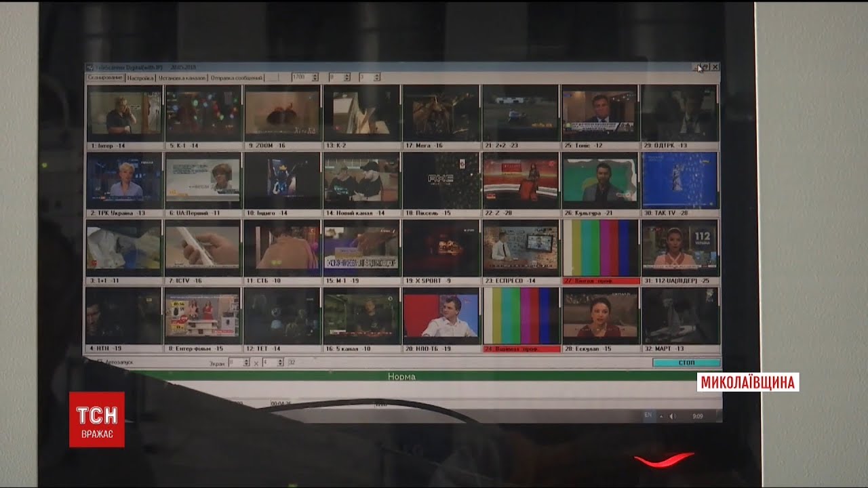
Task: Click the EN language indicator
Action: [648, 415]
